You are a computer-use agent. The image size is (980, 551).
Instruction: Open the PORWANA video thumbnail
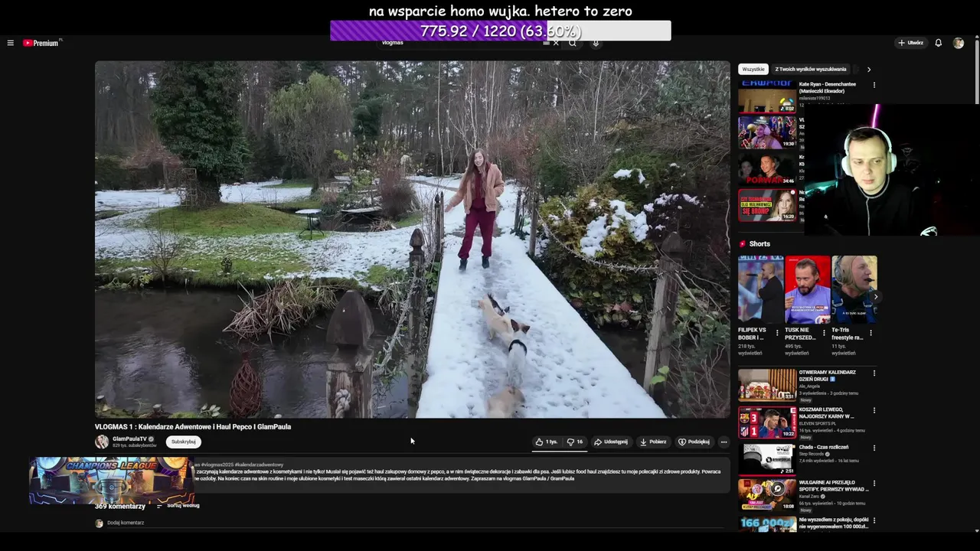tap(767, 169)
